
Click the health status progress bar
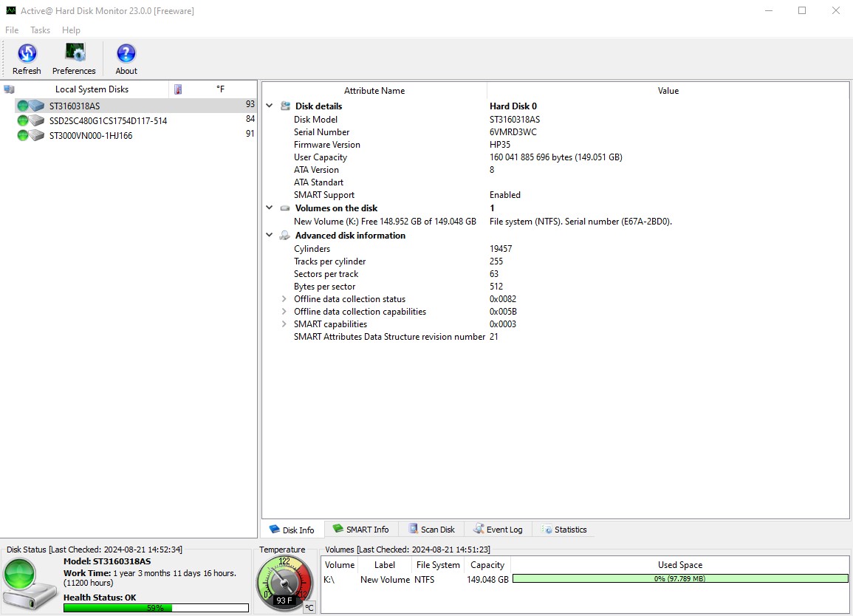click(156, 608)
